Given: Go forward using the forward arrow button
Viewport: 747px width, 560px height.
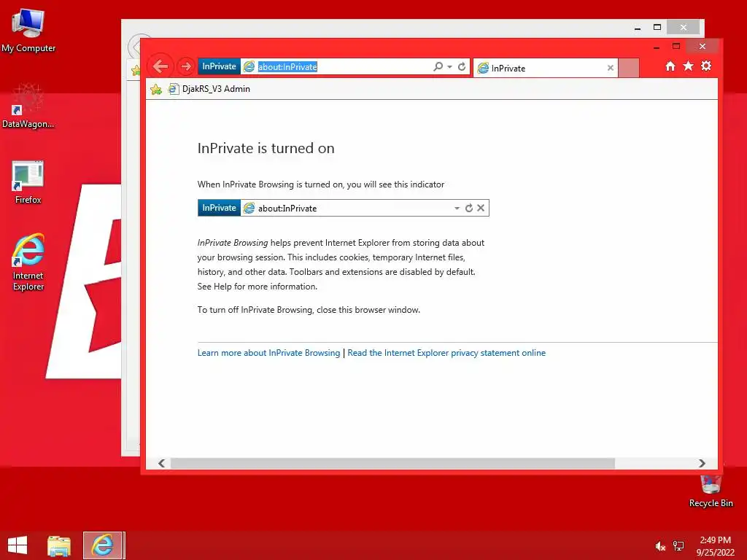Looking at the screenshot, I should point(186,66).
